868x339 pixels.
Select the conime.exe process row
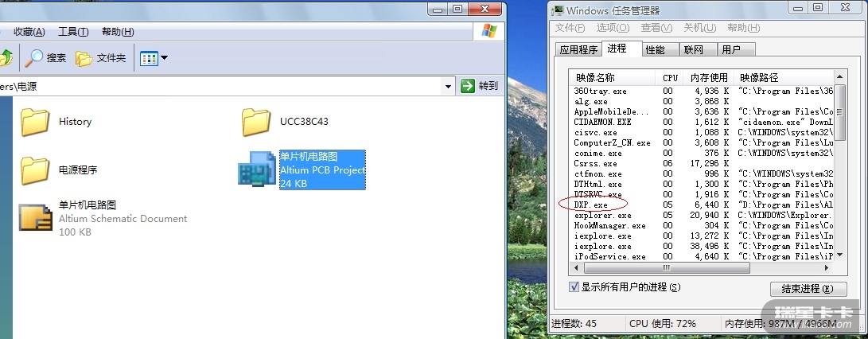point(702,153)
